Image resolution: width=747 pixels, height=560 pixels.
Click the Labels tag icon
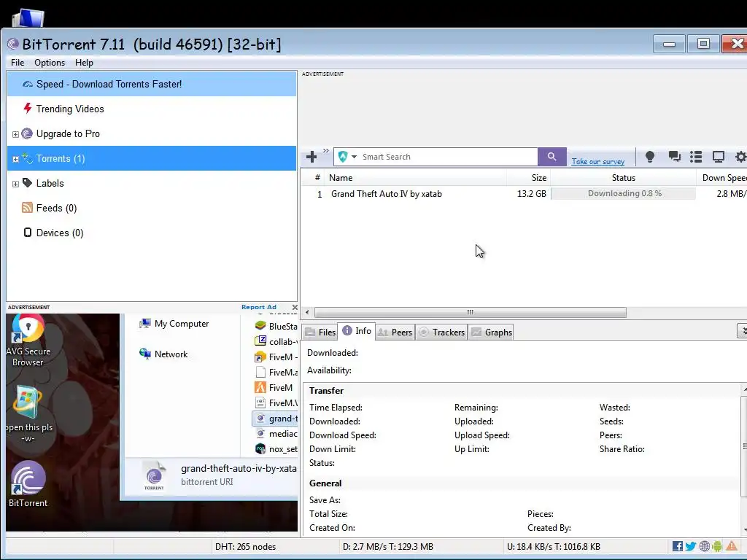point(27,183)
